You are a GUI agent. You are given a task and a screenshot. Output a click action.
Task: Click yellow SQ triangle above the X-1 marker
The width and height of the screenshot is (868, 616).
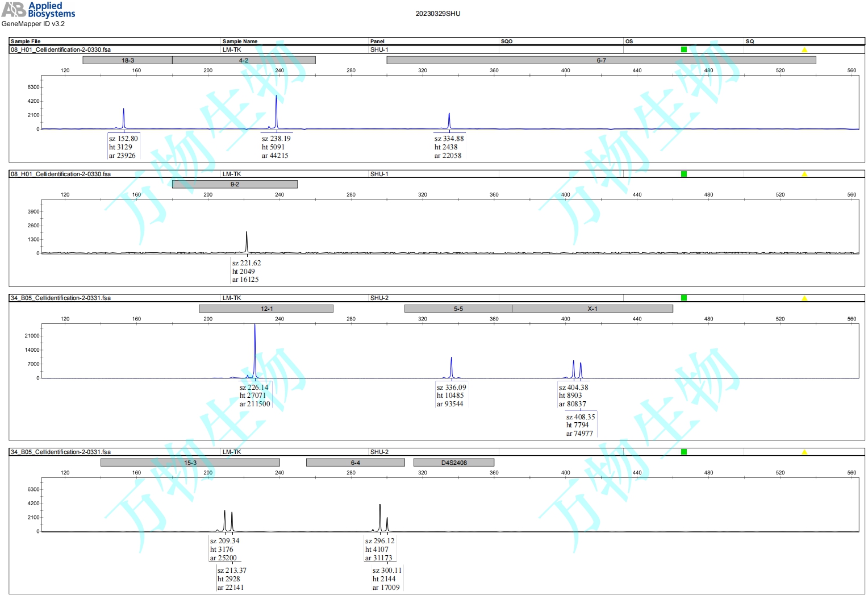[804, 298]
